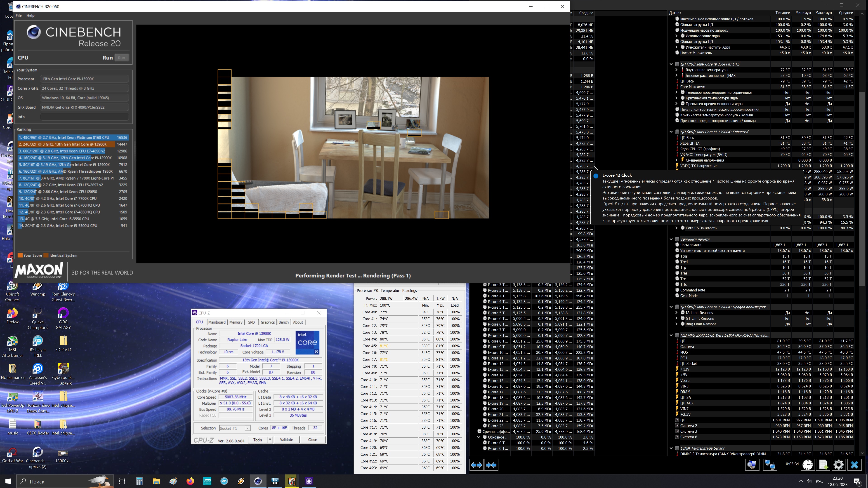Click the HWiNFO reset clock icon
Screen dimensions: 868x488
pos(807,465)
